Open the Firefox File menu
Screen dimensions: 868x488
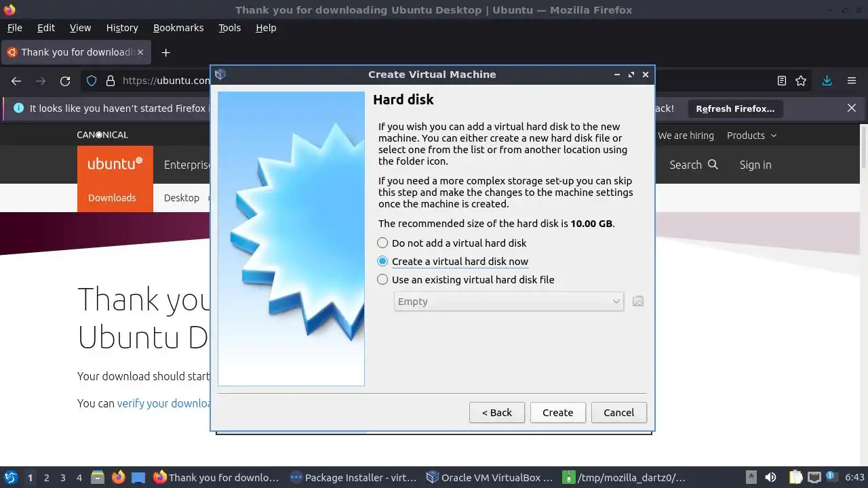tap(14, 28)
